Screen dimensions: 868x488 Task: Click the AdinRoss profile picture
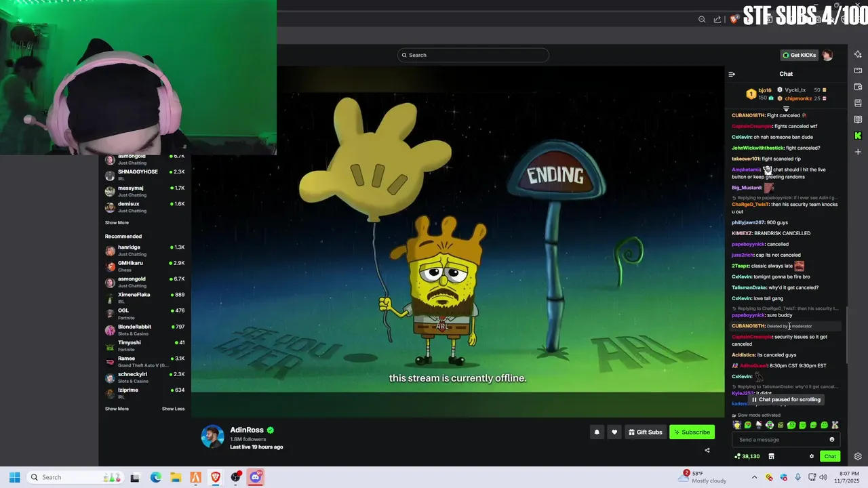212,436
